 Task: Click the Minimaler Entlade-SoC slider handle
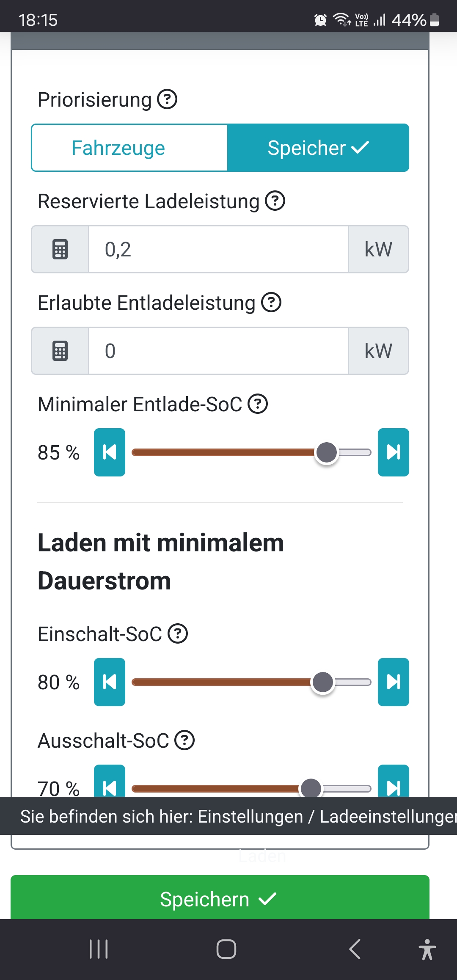pos(327,452)
